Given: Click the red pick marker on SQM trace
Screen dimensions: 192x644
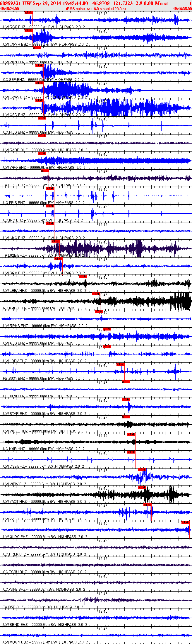Looking at the screenshot, I should pyautogui.click(x=58, y=259).
